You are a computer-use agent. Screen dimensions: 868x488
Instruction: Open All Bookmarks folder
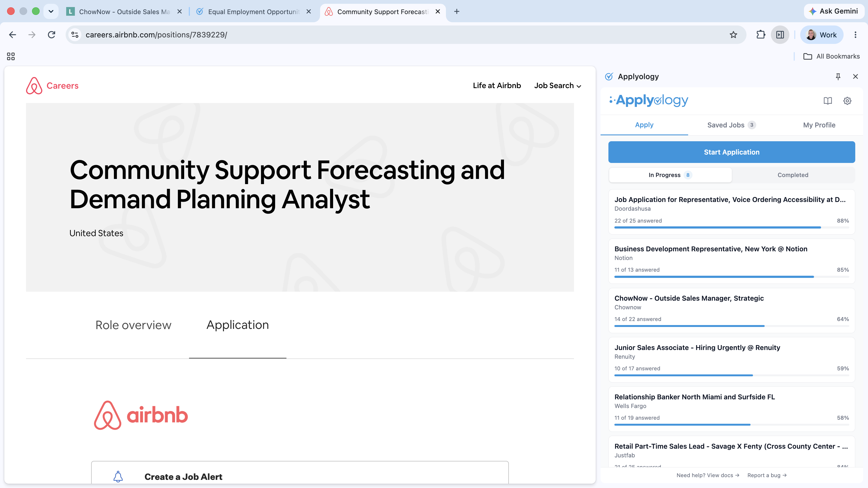[832, 56]
